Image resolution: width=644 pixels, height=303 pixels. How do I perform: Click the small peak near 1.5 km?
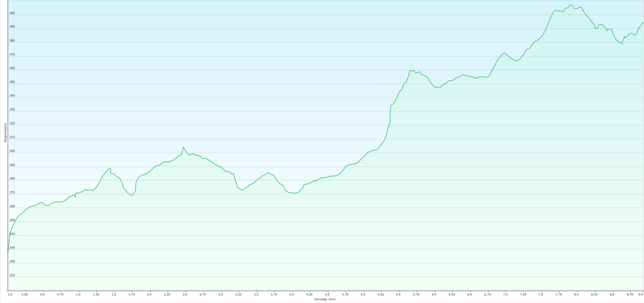(110, 168)
